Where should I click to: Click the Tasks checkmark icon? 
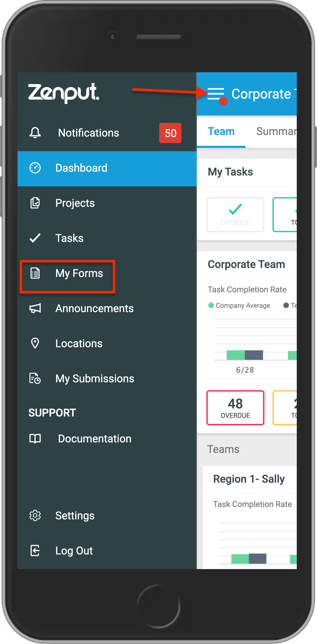point(35,238)
